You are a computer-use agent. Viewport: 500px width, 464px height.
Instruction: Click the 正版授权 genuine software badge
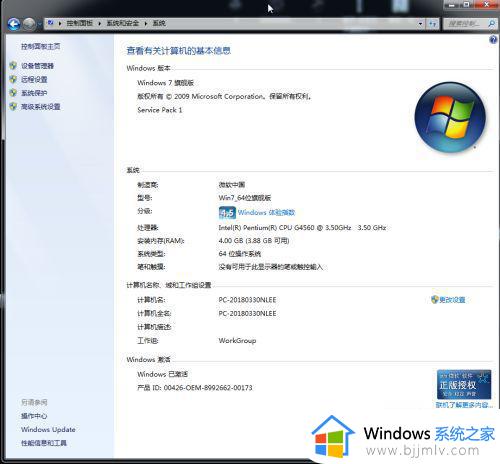pyautogui.click(x=464, y=384)
